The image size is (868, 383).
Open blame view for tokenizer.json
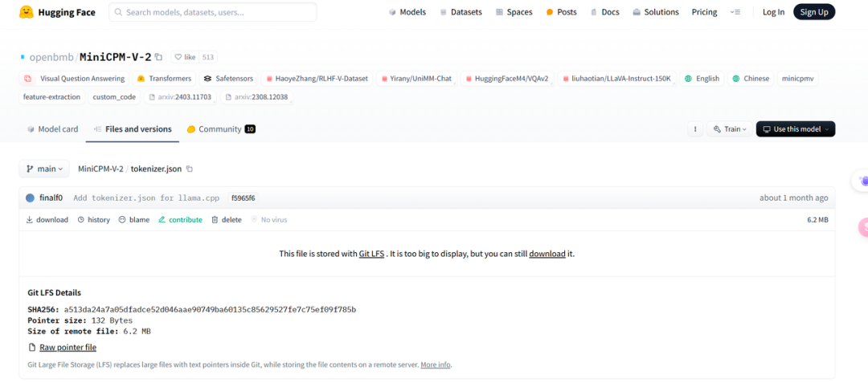pyautogui.click(x=133, y=220)
